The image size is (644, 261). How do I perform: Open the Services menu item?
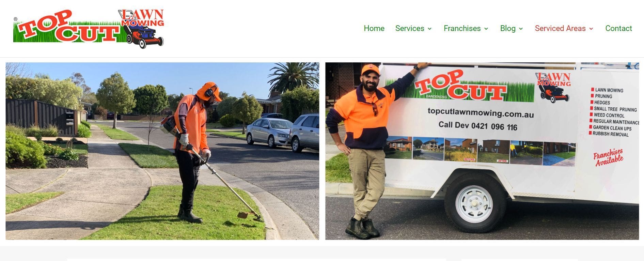tap(410, 28)
